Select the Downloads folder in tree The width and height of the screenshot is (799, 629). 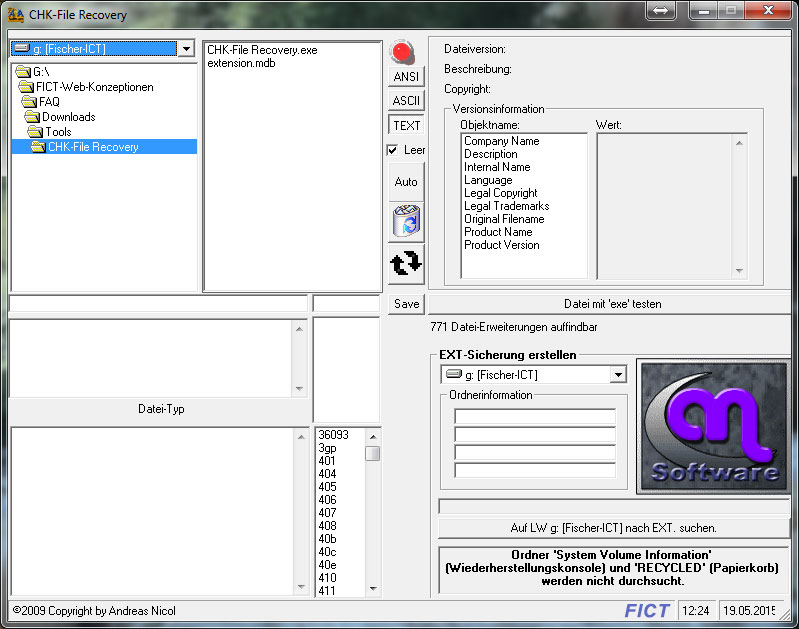point(69,117)
